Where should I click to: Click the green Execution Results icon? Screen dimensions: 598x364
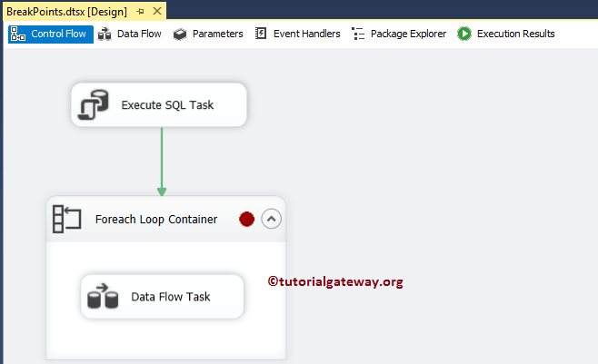[464, 34]
